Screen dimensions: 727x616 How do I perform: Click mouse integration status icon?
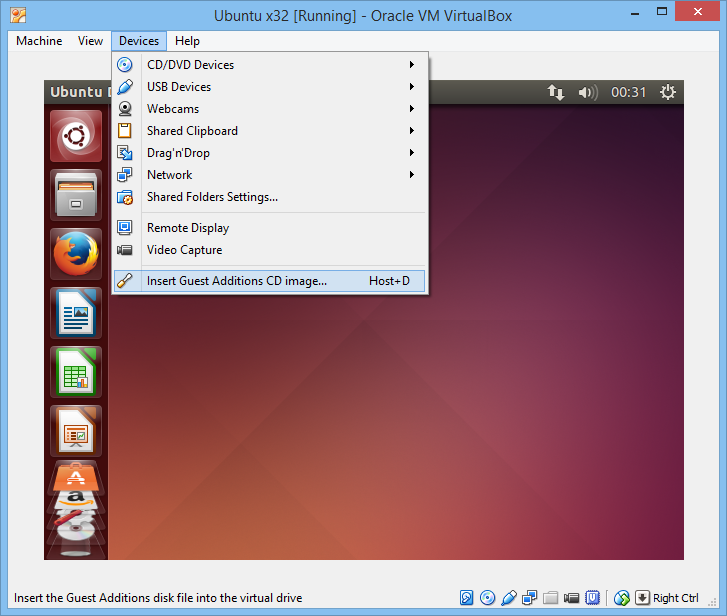(x=622, y=598)
